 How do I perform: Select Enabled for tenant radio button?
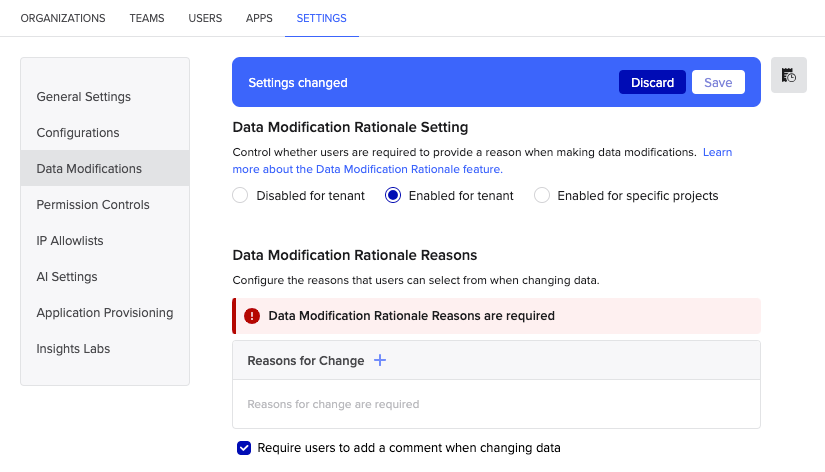[393, 196]
